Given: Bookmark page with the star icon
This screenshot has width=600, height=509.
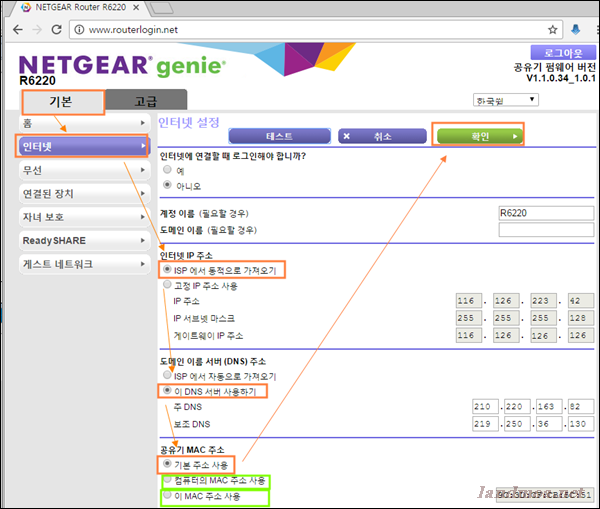Looking at the screenshot, I should (552, 29).
